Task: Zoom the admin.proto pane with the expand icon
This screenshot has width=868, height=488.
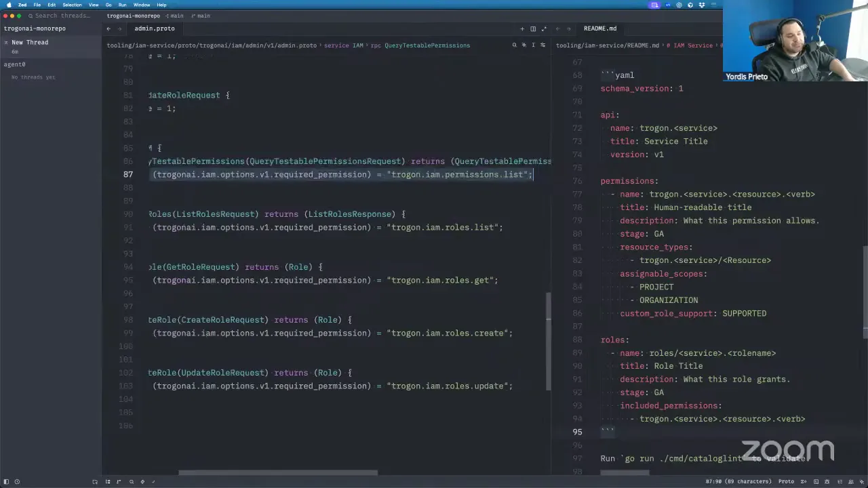Action: [x=544, y=28]
